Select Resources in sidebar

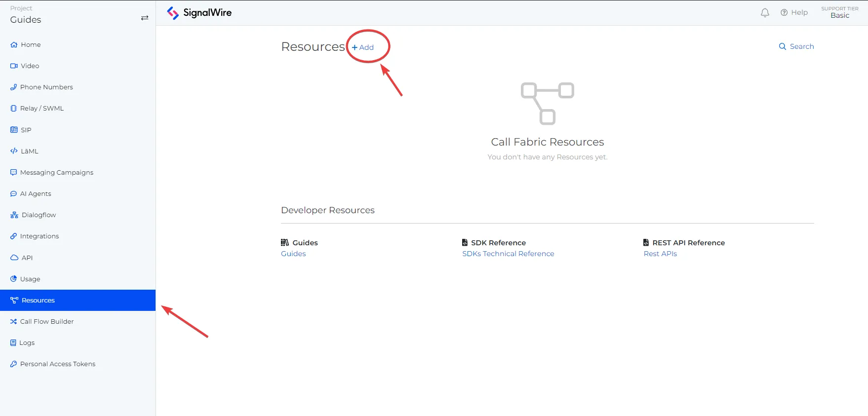(78, 300)
